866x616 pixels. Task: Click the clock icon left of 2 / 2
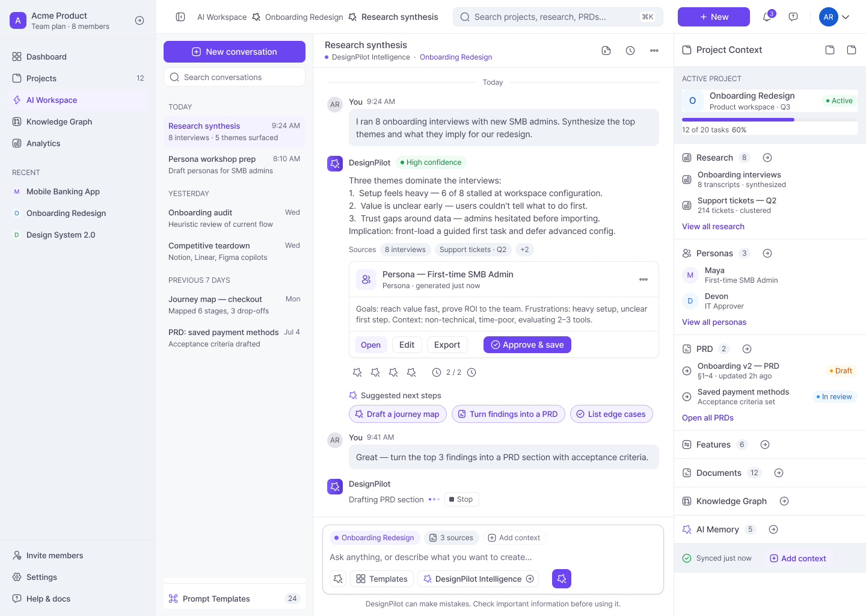coord(437,372)
